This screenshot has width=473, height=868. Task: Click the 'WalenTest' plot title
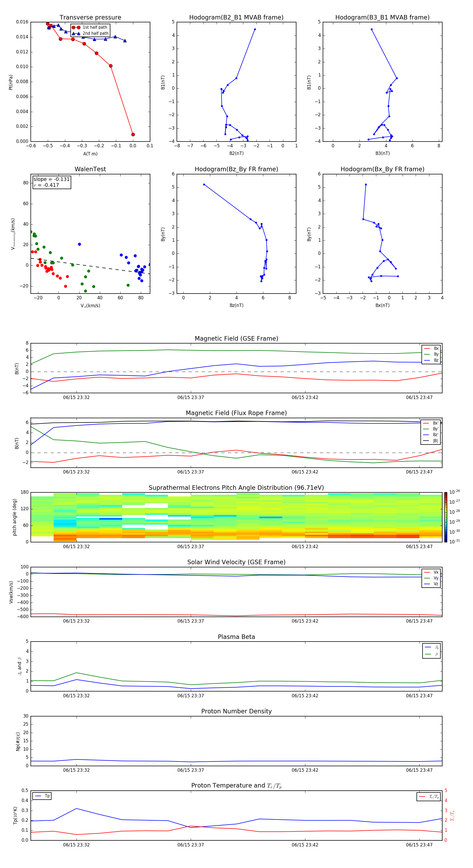pyautogui.click(x=90, y=169)
